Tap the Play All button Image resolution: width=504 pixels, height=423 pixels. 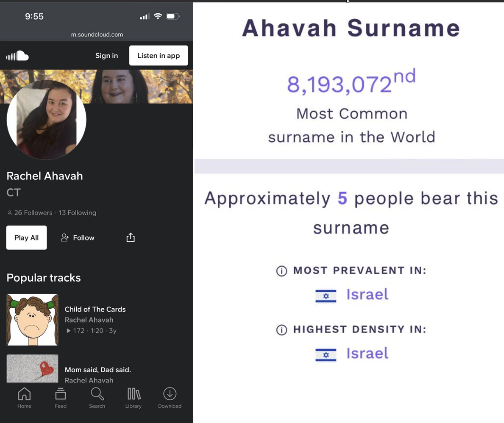pos(27,238)
